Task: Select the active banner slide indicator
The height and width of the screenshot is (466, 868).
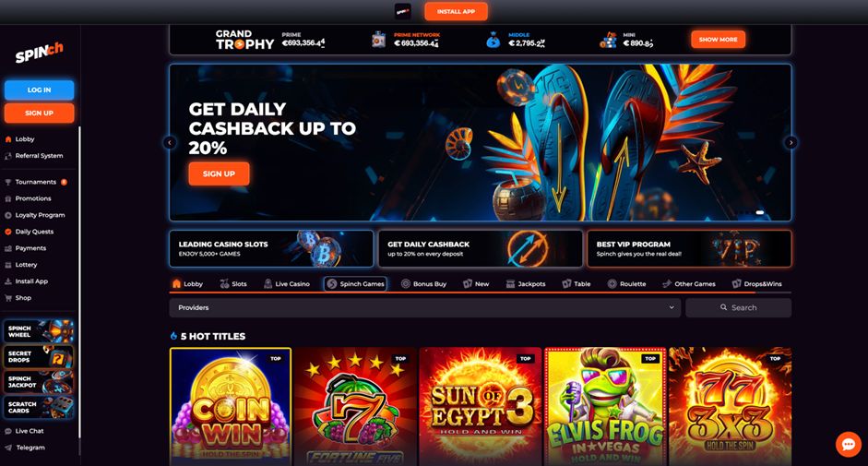Action: pyautogui.click(x=760, y=213)
